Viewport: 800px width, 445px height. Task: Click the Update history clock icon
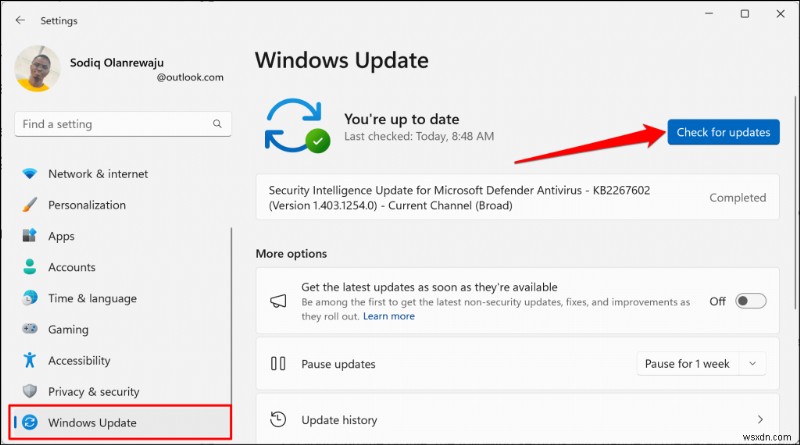click(x=278, y=420)
